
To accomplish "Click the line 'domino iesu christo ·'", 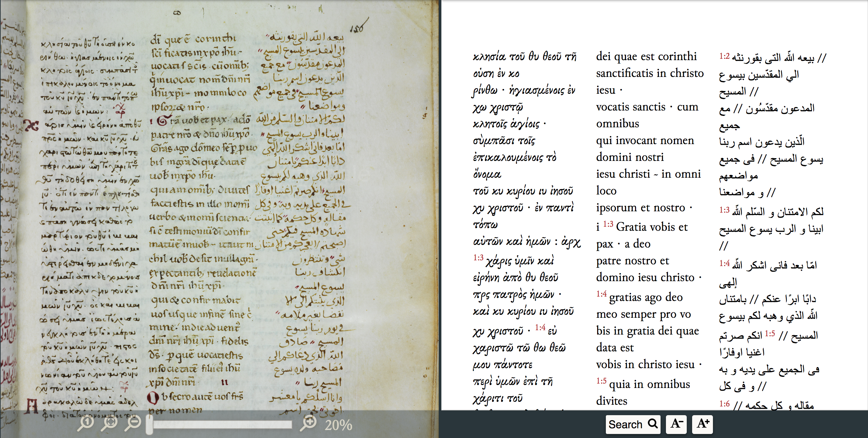I will (649, 277).
